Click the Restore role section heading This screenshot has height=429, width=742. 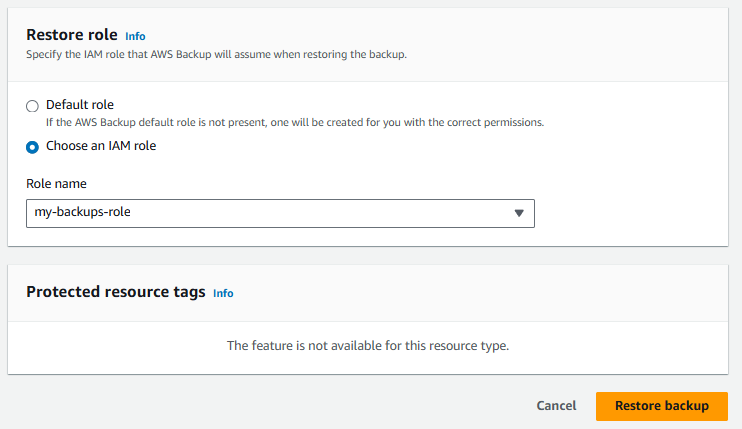pyautogui.click(x=72, y=35)
